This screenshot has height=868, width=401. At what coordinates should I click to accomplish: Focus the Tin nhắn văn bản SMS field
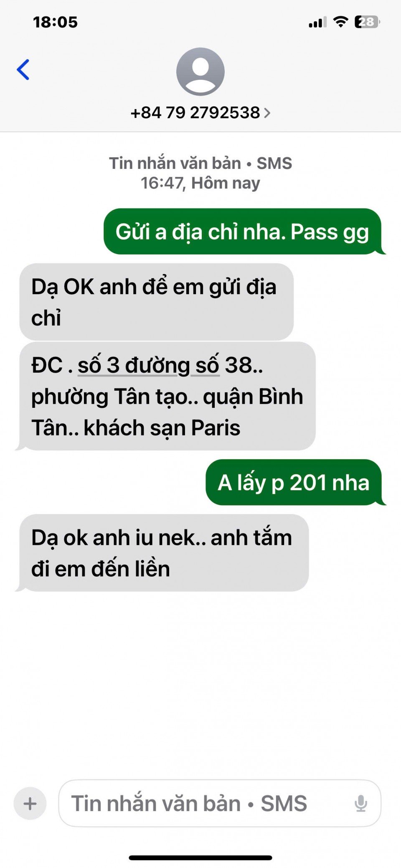pos(220,803)
